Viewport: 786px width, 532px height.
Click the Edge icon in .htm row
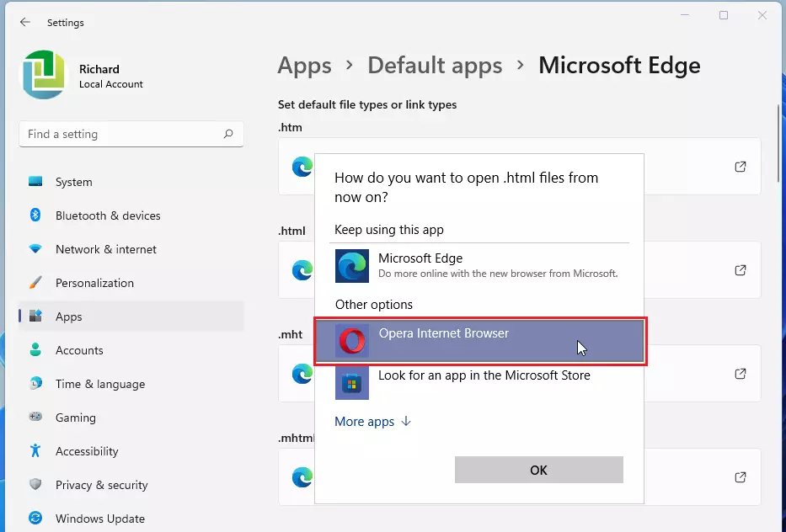(x=302, y=167)
